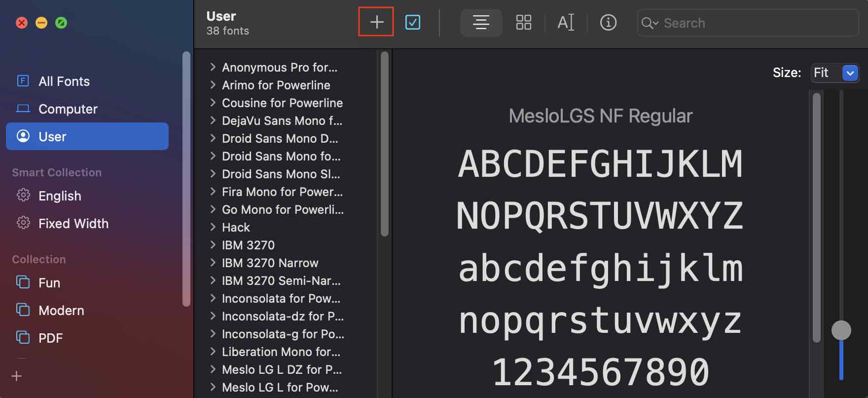Expand the Hack font family
Screen dimensions: 868x398
pos(213,227)
